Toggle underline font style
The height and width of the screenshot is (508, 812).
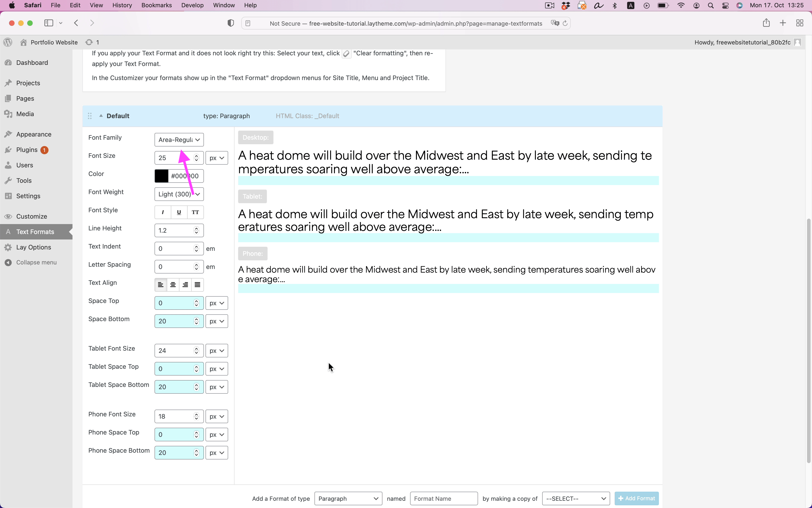tap(179, 212)
